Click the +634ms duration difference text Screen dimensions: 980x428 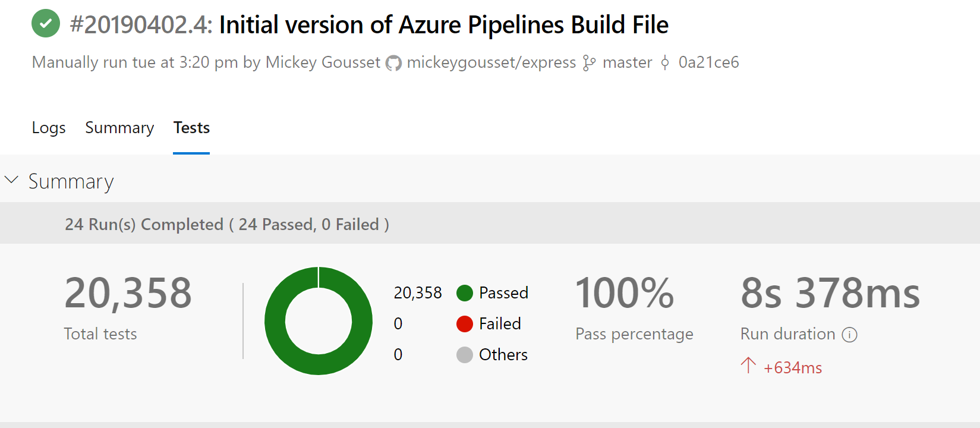(x=793, y=368)
